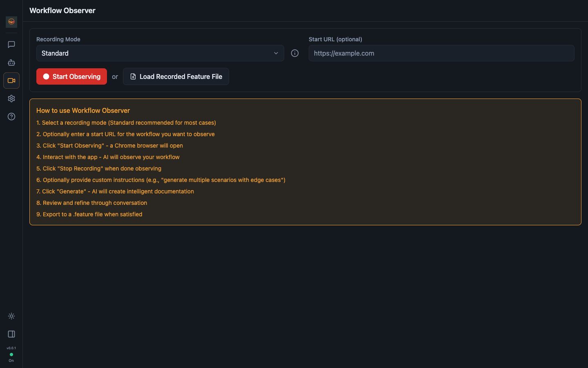Click the green On status indicator
The image size is (588, 368).
pos(11,355)
